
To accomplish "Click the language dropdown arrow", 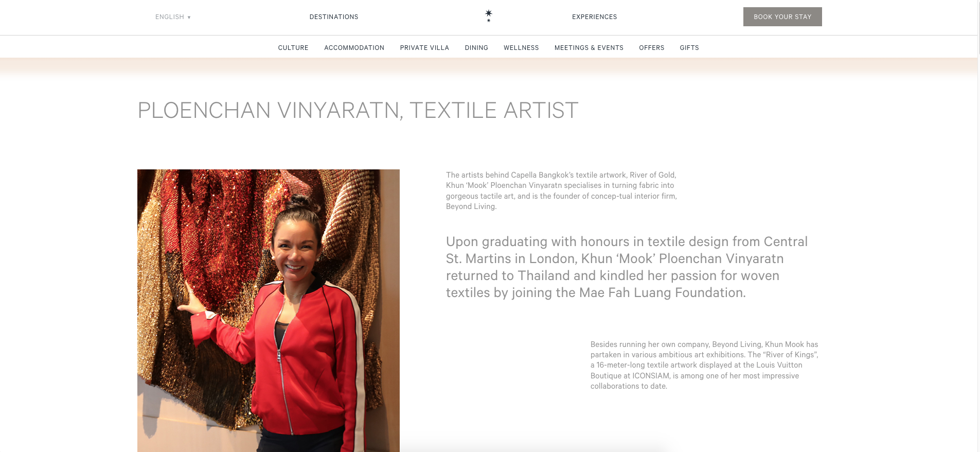I will coord(189,18).
